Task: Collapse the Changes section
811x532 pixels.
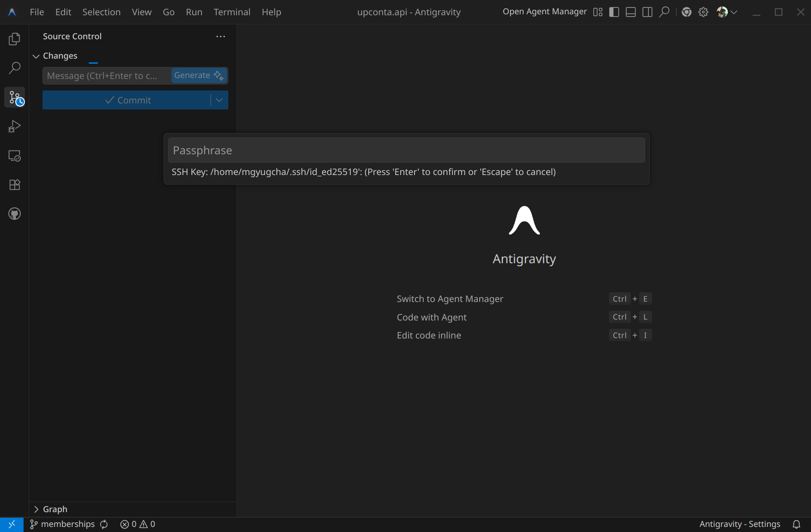Action: [x=36, y=56]
